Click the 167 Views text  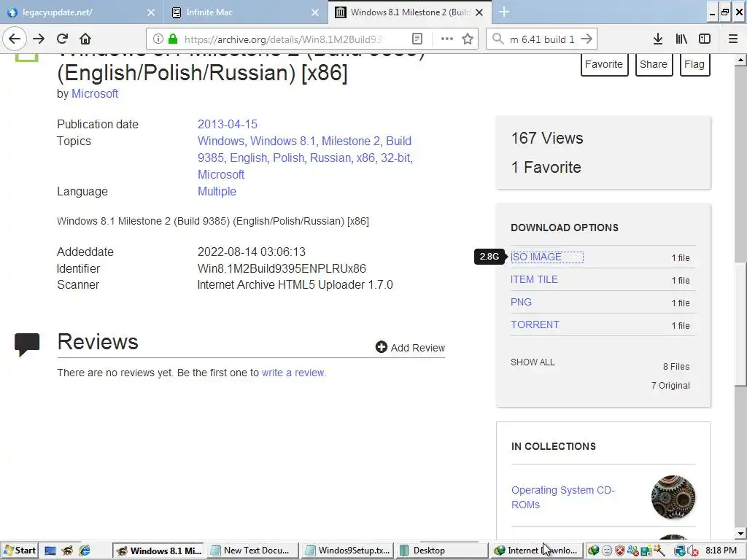click(547, 138)
